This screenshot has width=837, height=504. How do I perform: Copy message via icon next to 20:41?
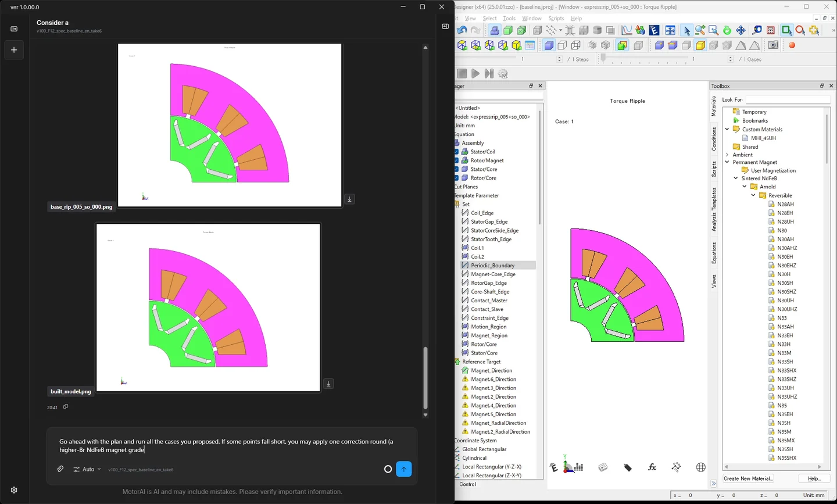coord(66,407)
